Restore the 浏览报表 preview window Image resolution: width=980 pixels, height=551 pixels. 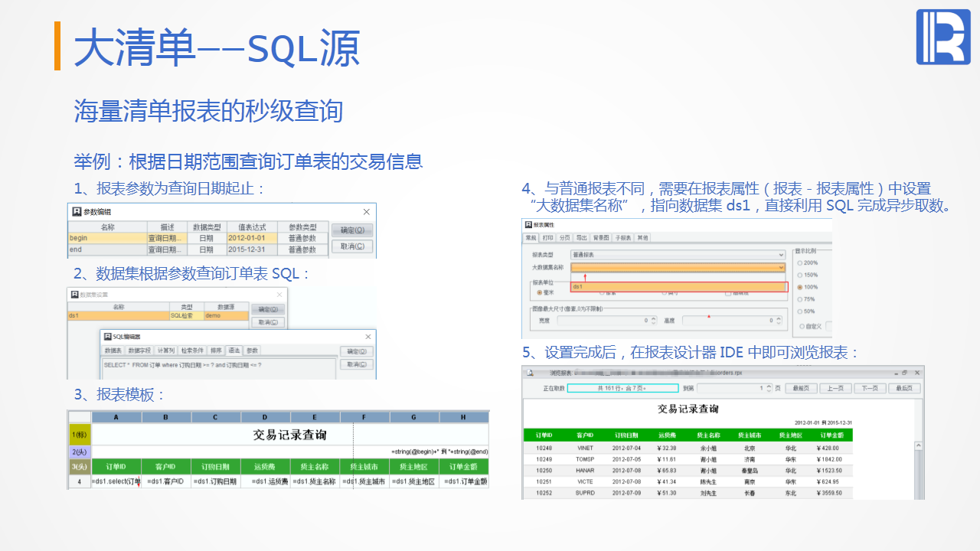[x=906, y=373]
